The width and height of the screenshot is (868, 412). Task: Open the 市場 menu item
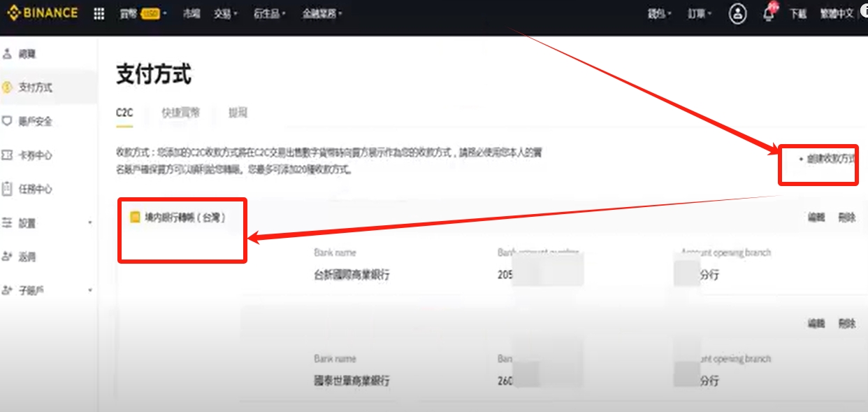pyautogui.click(x=191, y=14)
